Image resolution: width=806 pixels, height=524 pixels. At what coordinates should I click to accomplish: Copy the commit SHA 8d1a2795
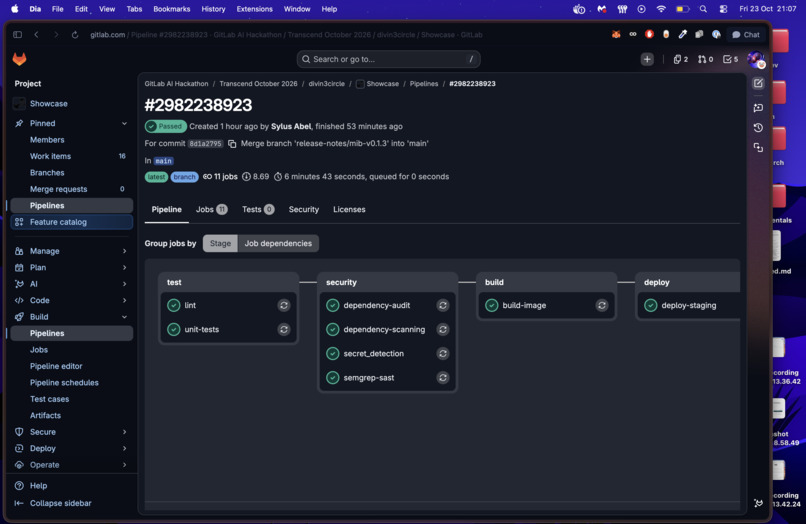(x=232, y=144)
